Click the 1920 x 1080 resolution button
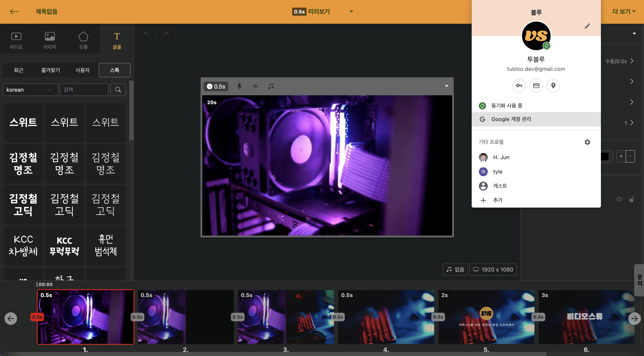Screen dimensions: 644x356 click(x=493, y=269)
